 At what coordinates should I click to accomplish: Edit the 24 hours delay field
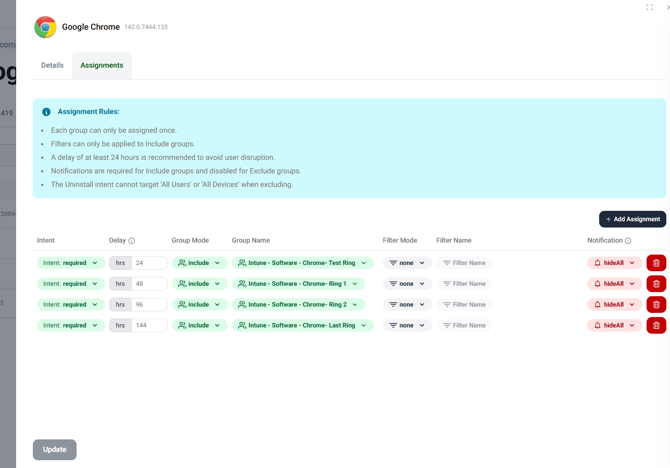pyautogui.click(x=149, y=263)
